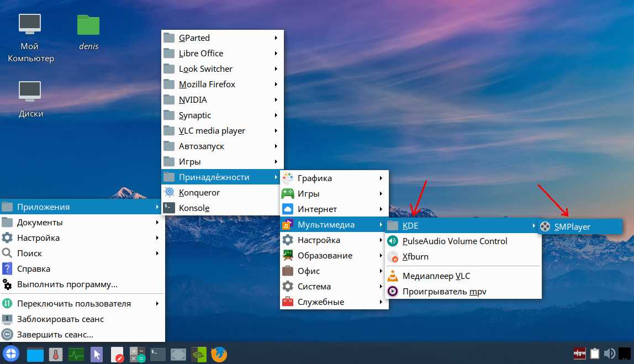Select the highlighted KDE folder submenu

tap(462, 226)
